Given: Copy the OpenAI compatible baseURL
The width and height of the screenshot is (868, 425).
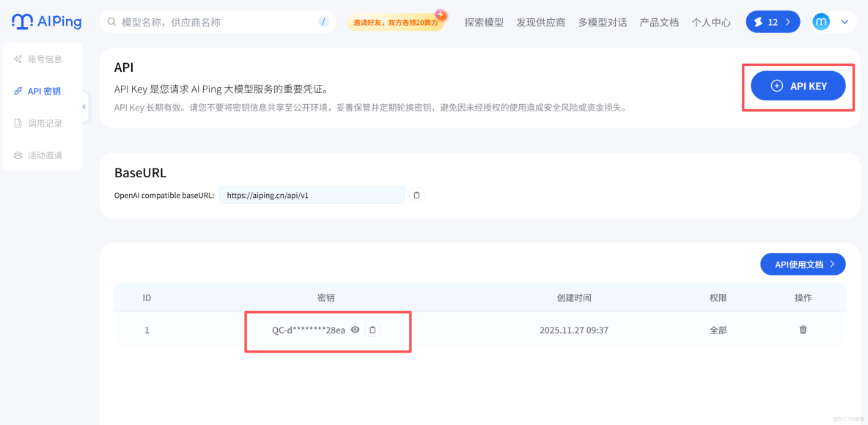Looking at the screenshot, I should click(x=416, y=195).
